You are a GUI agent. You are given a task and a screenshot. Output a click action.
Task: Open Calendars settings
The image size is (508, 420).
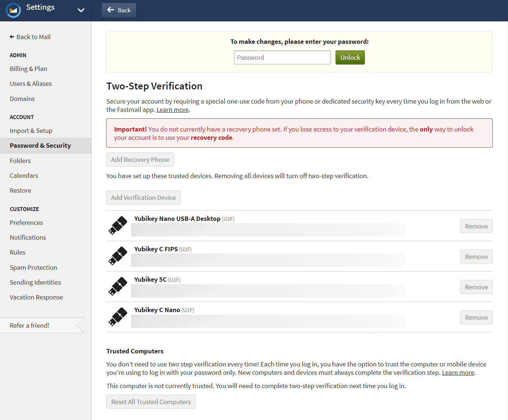24,176
